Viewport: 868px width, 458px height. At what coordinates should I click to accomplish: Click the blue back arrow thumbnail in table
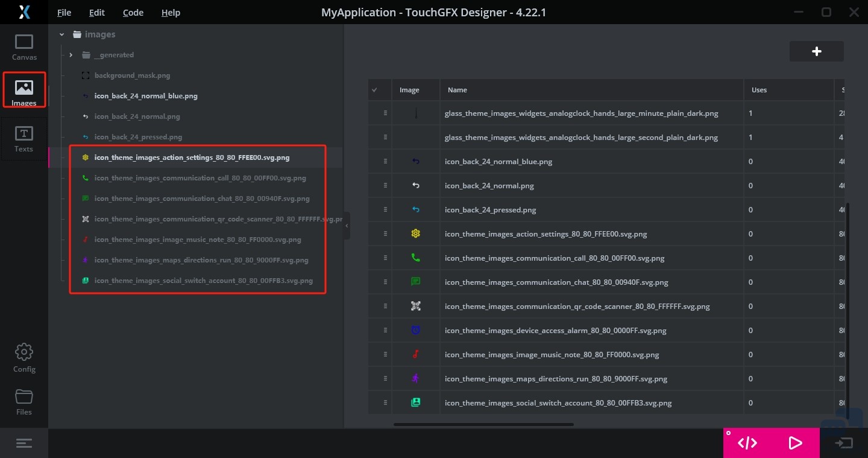(415, 161)
